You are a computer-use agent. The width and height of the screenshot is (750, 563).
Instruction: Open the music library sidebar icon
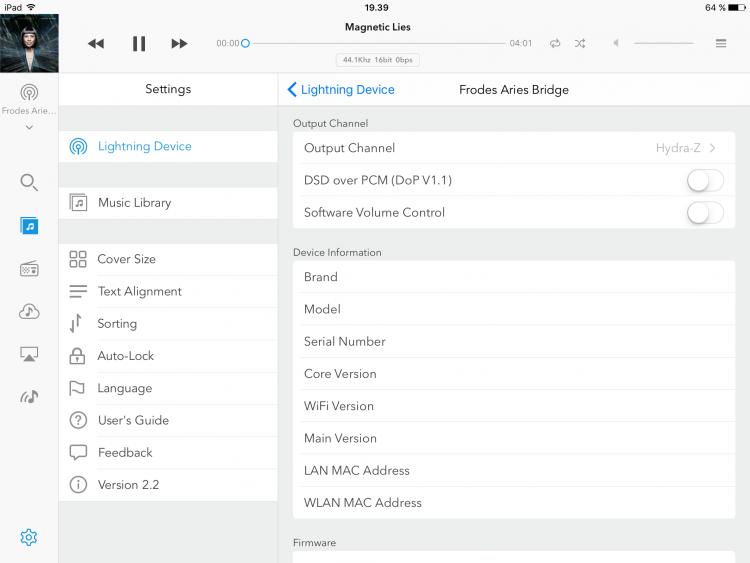tap(29, 226)
